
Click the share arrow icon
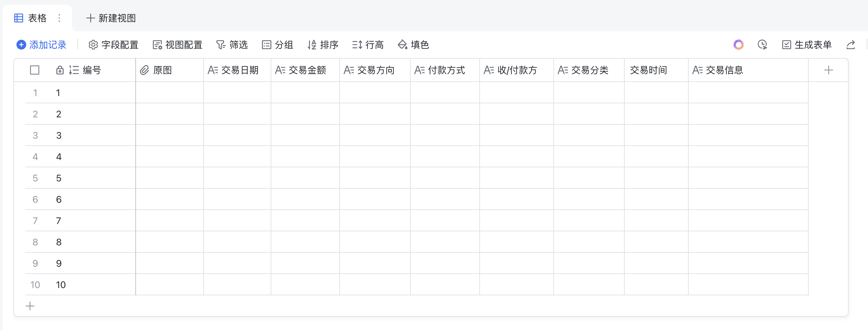click(x=851, y=45)
